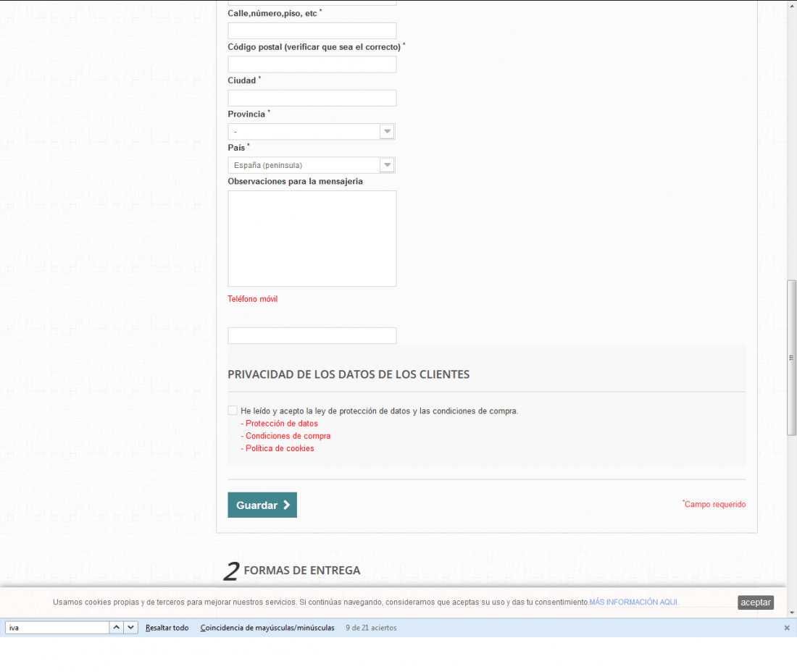Image resolution: width=797 pixels, height=672 pixels.
Task: Open the Política de cookies link
Action: pyautogui.click(x=280, y=448)
